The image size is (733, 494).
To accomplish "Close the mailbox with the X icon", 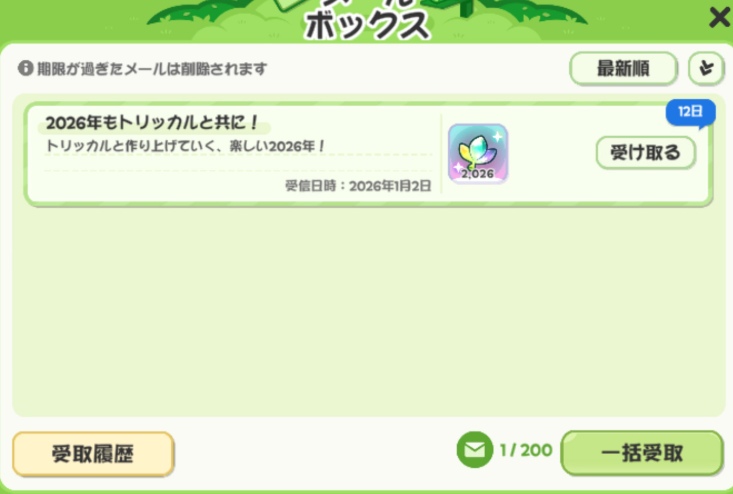I will (720, 18).
